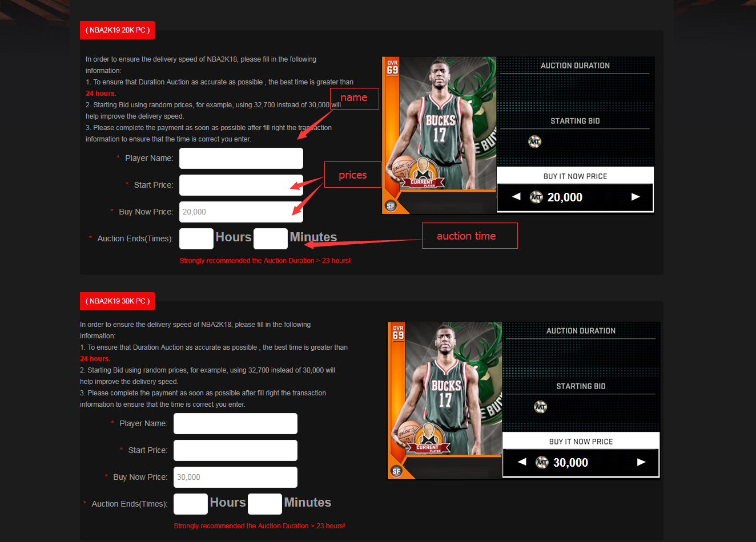Click the Minutes box in 20K section
756x542 pixels.
[x=271, y=238]
